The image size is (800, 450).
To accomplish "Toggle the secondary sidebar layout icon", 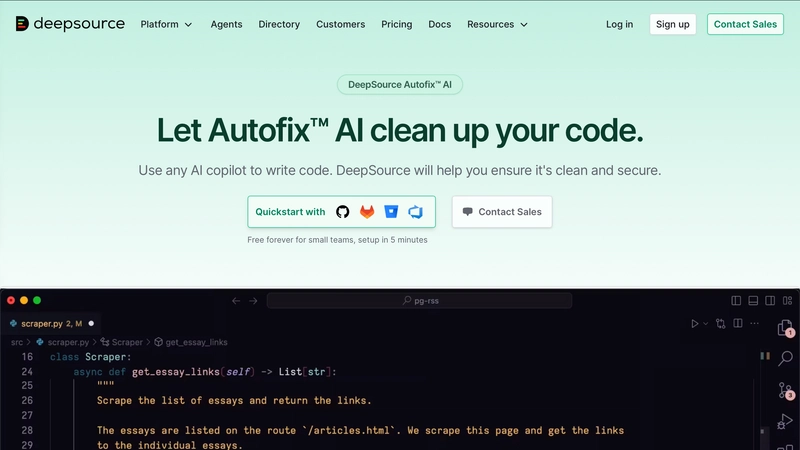I will pos(769,300).
